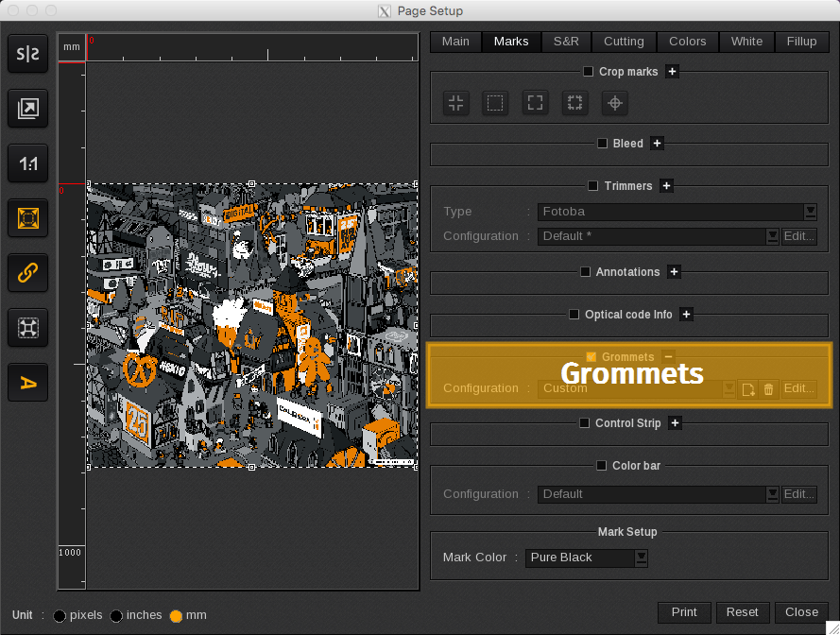The width and height of the screenshot is (840, 635).
Task: Select the registration target crop mark style
Action: 614,103
